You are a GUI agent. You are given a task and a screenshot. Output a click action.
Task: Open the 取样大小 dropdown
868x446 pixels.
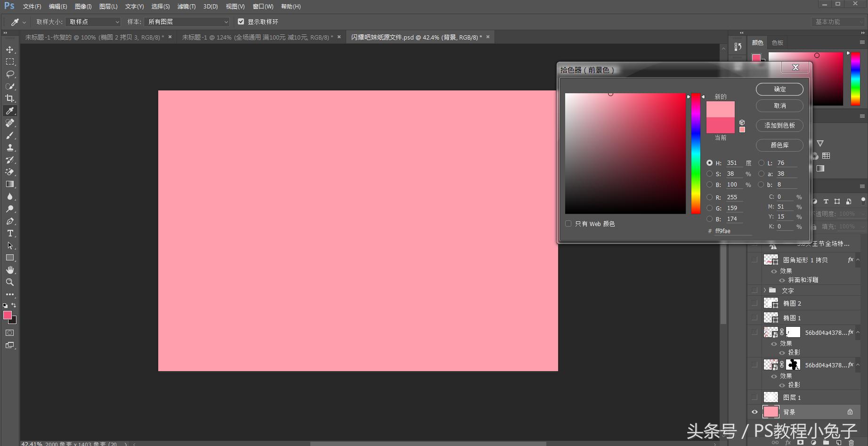(94, 22)
